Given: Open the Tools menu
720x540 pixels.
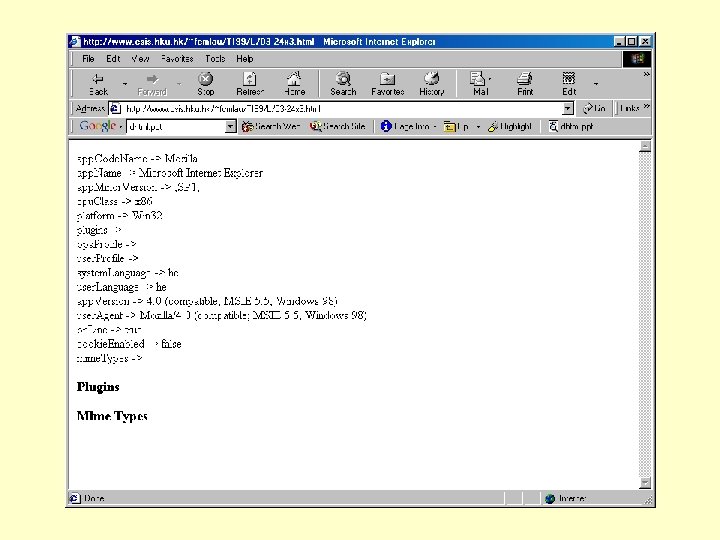Looking at the screenshot, I should [215, 59].
